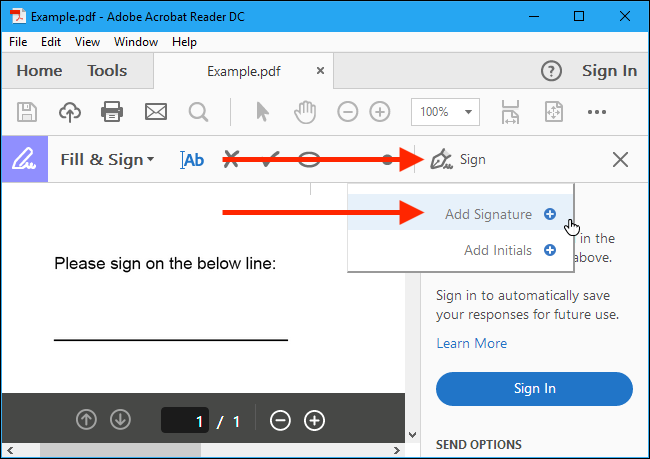The image size is (650, 459).
Task: Open the Edit menu
Action: pos(51,42)
